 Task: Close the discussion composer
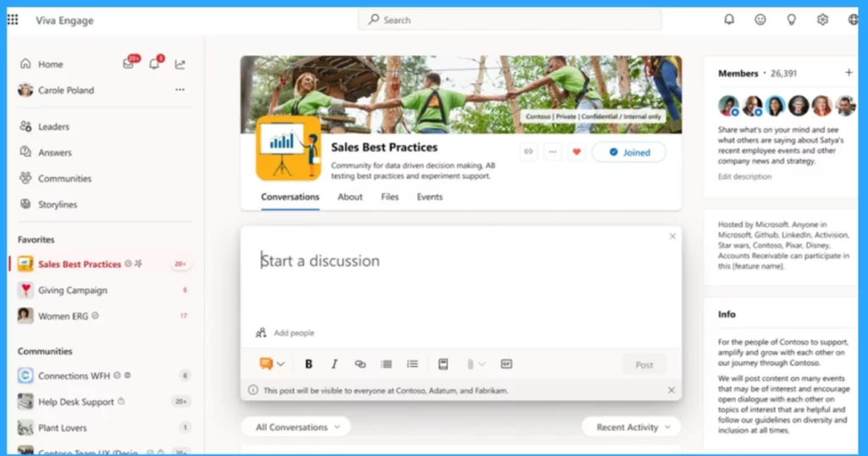click(x=672, y=236)
